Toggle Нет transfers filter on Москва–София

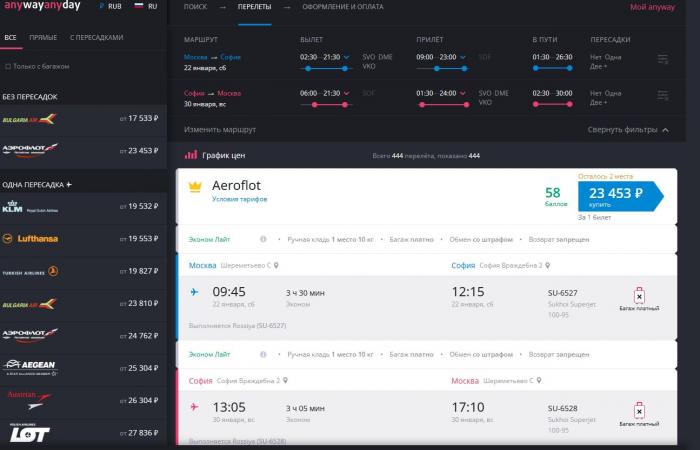(x=596, y=57)
